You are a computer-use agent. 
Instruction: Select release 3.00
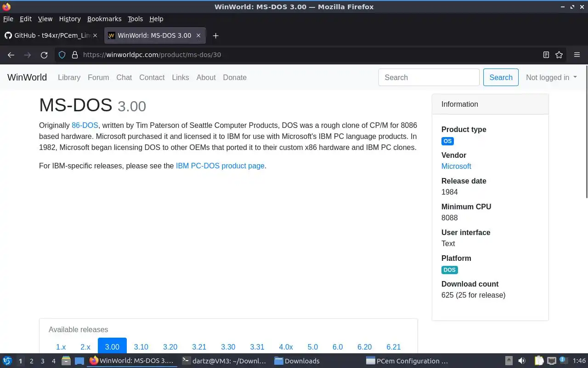112,347
